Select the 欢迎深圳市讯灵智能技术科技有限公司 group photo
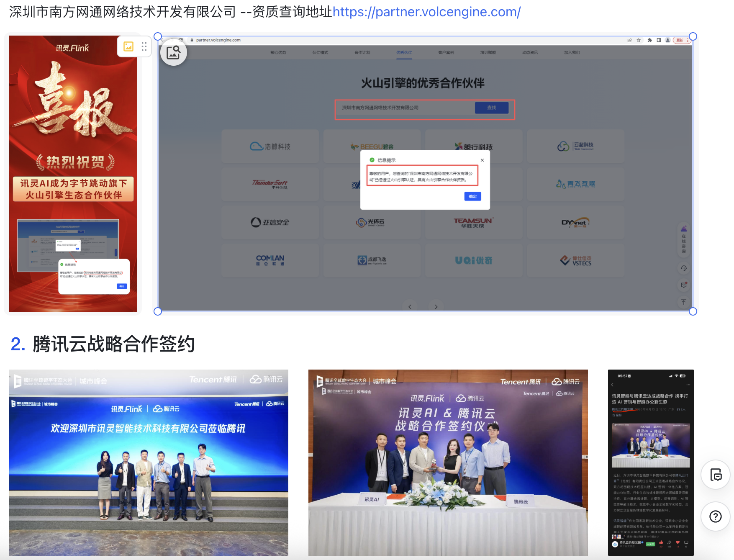 tap(149, 462)
